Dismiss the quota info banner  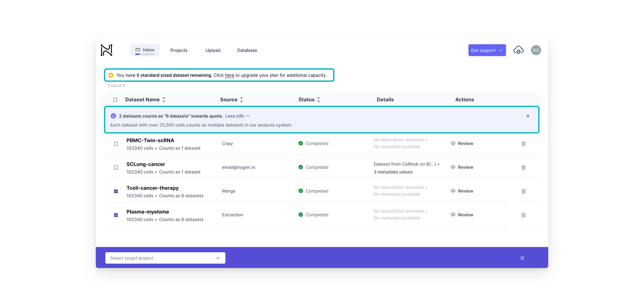[528, 116]
